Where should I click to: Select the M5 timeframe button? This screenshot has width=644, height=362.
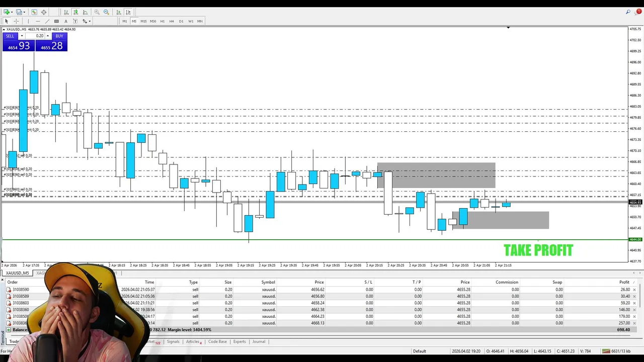pyautogui.click(x=134, y=21)
